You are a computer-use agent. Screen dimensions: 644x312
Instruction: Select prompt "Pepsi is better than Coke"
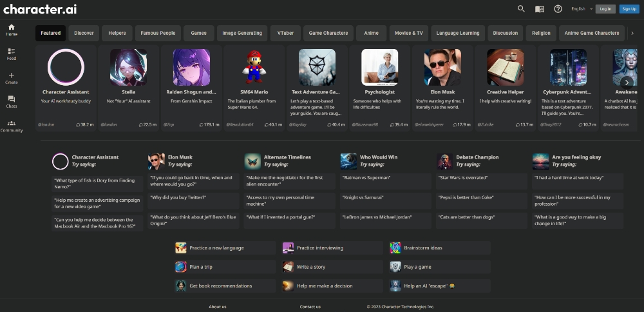[x=481, y=200]
